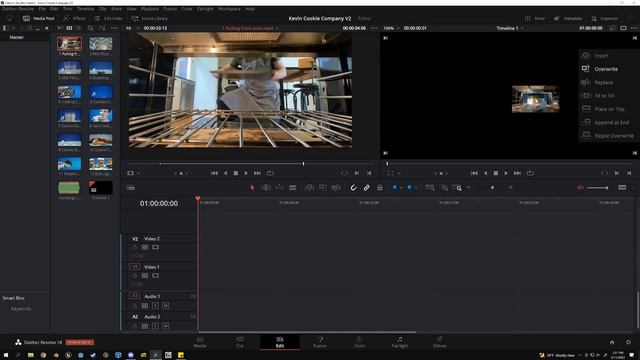Open the marker color dropdown arrow

coord(416,188)
